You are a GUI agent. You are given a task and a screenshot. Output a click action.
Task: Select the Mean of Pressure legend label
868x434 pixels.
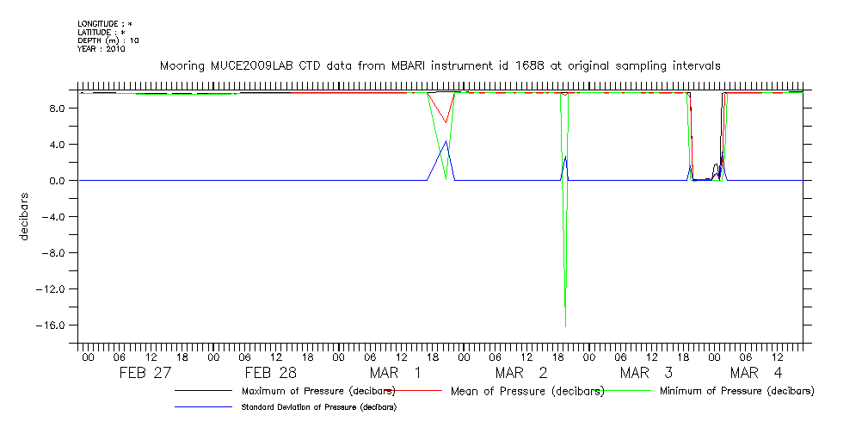tap(526, 392)
